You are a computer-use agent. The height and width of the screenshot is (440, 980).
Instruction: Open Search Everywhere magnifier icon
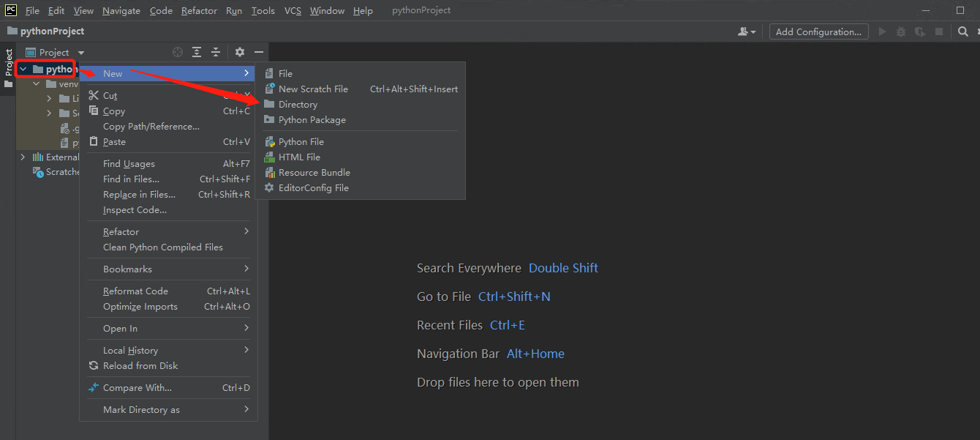[963, 31]
